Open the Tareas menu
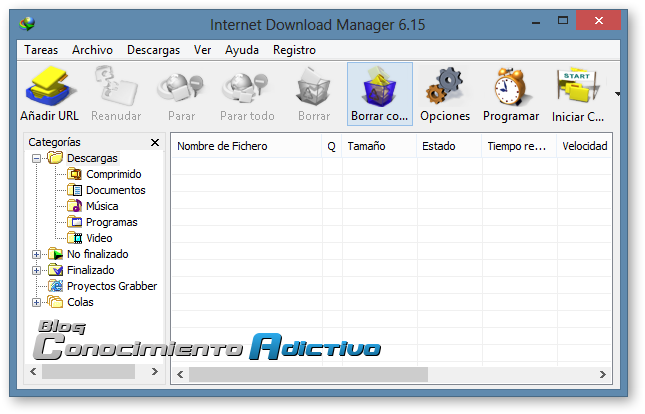Viewport: 645px width, 414px height. (41, 50)
